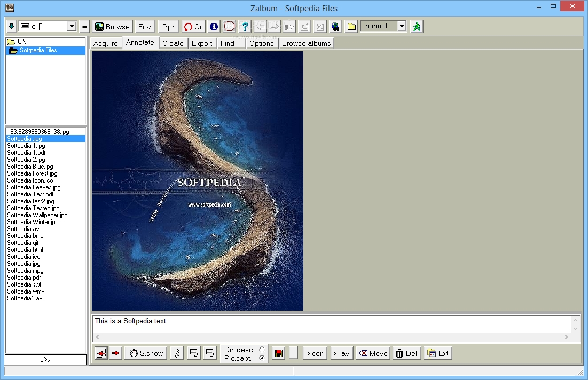Expand the _normal mode dropdown
Screen dimensions: 588x380
(402, 26)
